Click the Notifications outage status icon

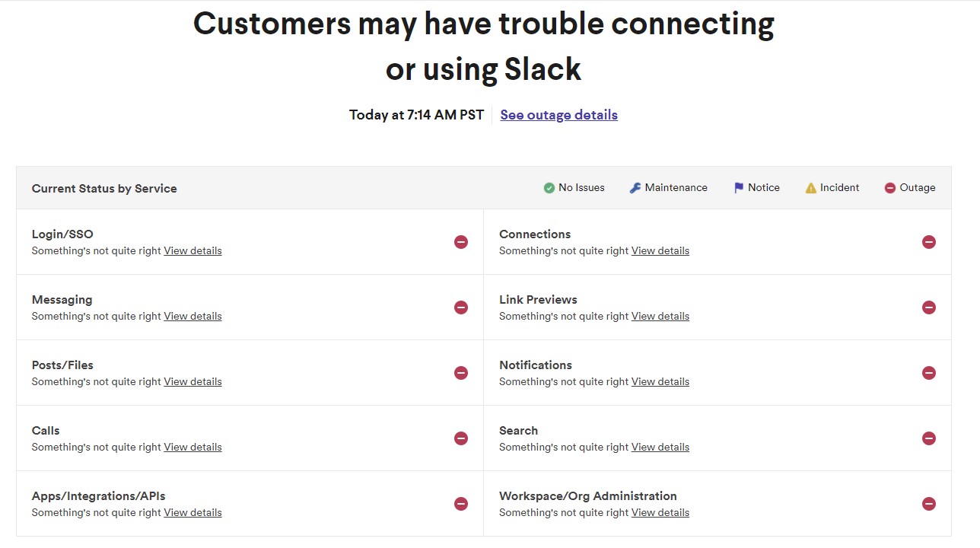pos(929,373)
